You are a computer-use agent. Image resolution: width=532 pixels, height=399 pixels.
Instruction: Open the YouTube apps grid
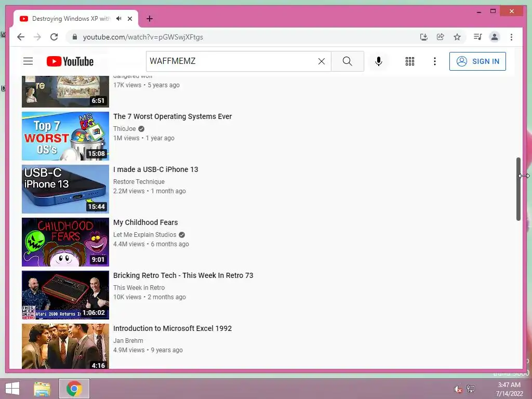(x=410, y=61)
